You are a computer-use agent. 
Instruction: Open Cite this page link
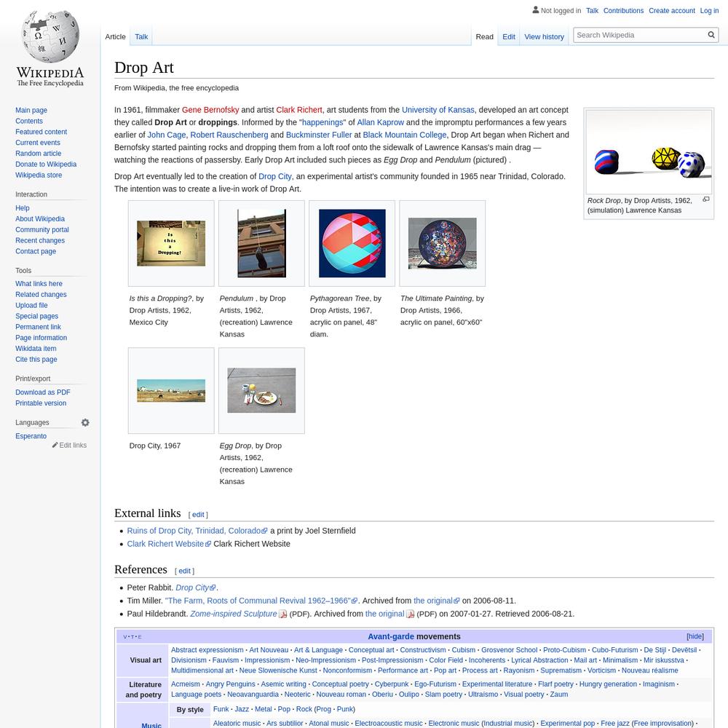point(36,360)
